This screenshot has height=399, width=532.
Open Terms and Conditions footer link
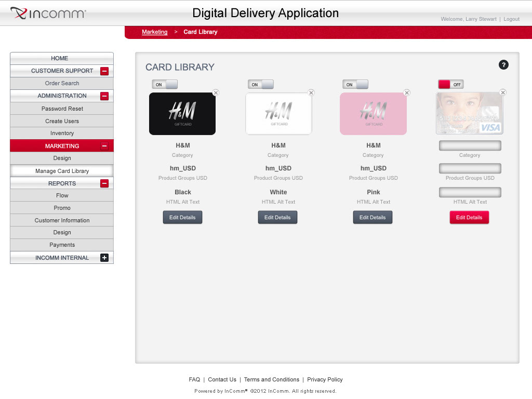[x=271, y=380]
